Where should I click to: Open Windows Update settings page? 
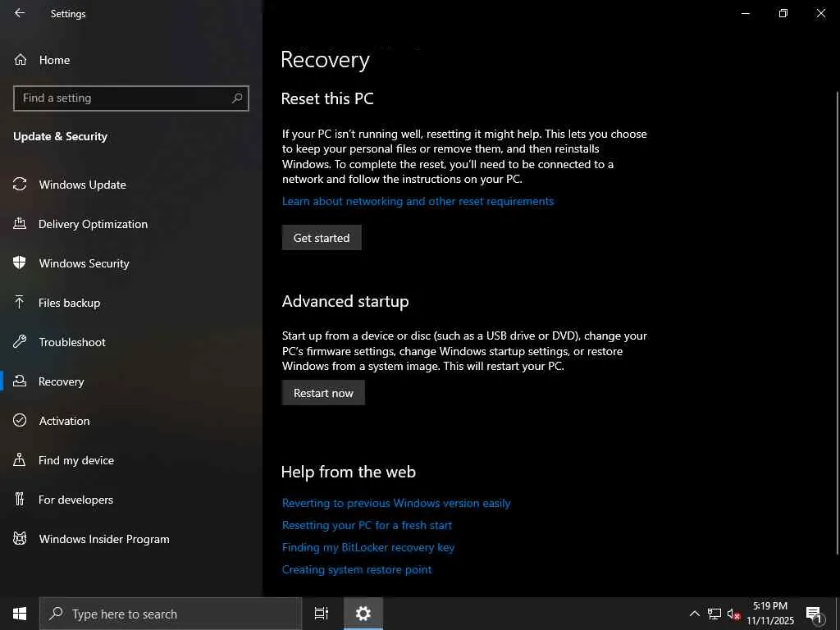83,185
